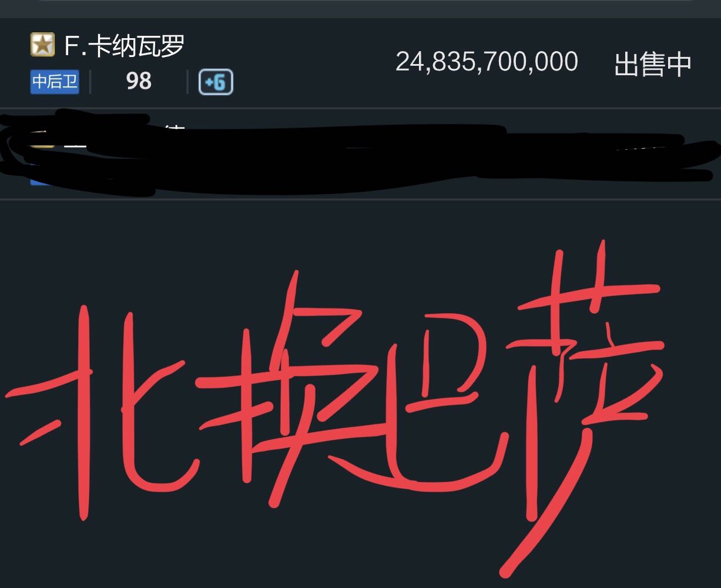Screen dimensions: 721x588
Task: Click the partly covered blue badge under black scribble
Action: tap(41, 180)
